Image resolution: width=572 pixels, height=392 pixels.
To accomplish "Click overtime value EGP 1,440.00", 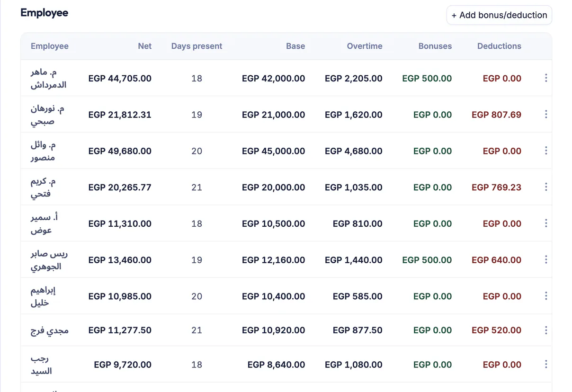I will coord(354,260).
